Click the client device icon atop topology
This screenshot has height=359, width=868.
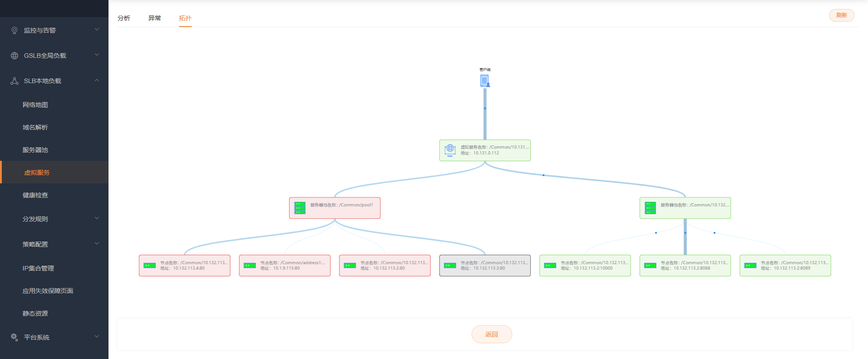(485, 81)
